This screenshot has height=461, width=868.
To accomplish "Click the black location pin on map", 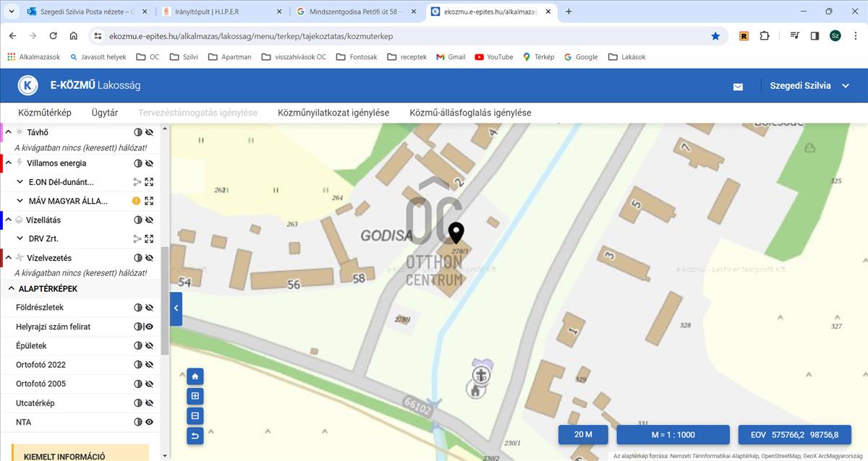I will [456, 233].
